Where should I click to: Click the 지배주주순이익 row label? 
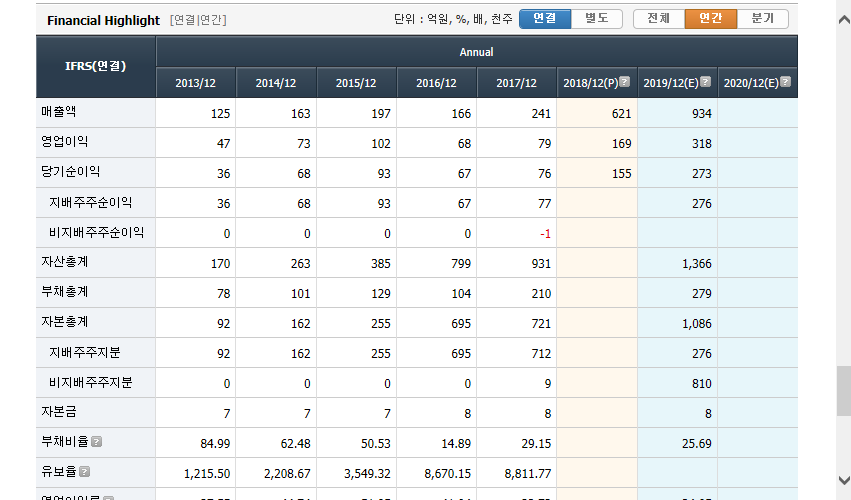[x=91, y=202]
